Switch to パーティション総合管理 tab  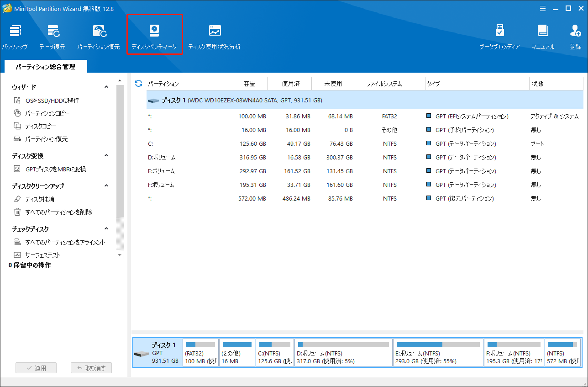tap(45, 67)
